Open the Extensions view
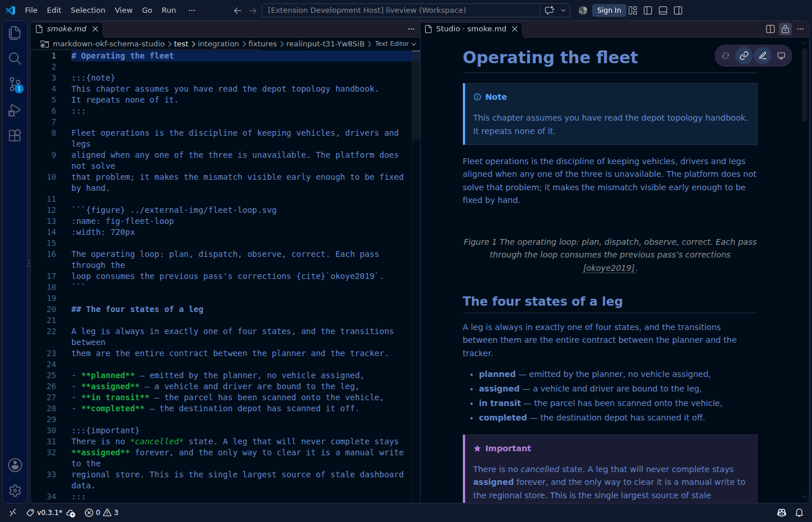 tap(15, 136)
